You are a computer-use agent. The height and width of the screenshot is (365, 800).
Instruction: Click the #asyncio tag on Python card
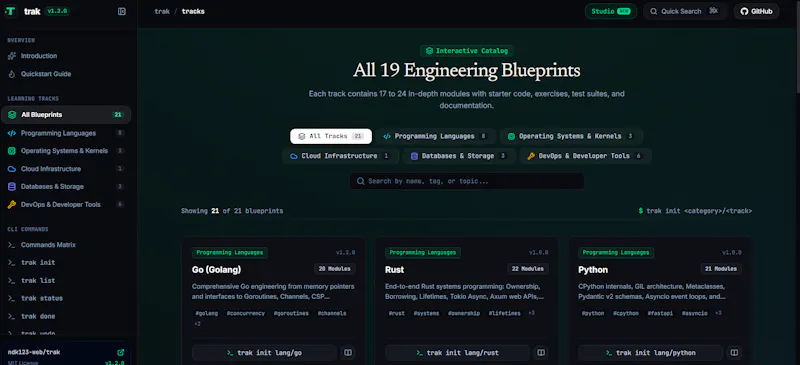pos(694,313)
